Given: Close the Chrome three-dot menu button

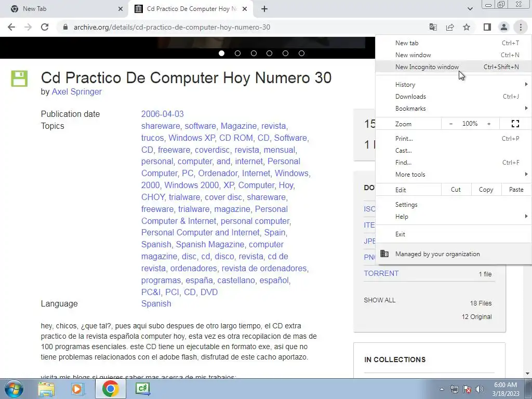Looking at the screenshot, I should pyautogui.click(x=521, y=27).
